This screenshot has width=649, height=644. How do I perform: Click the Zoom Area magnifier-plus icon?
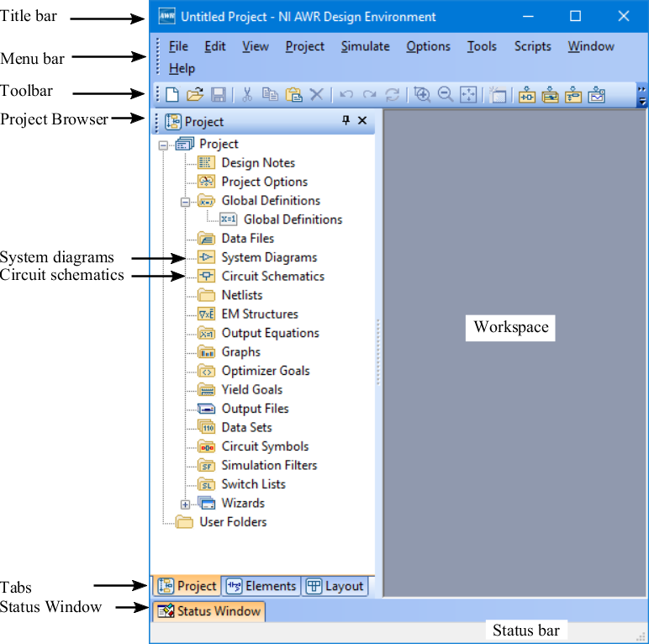pos(422,94)
